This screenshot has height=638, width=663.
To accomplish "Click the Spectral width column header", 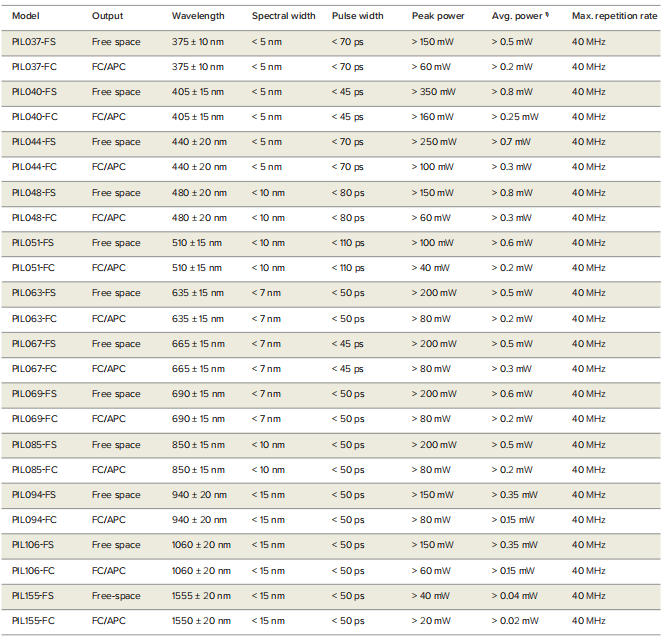I will coord(284,16).
